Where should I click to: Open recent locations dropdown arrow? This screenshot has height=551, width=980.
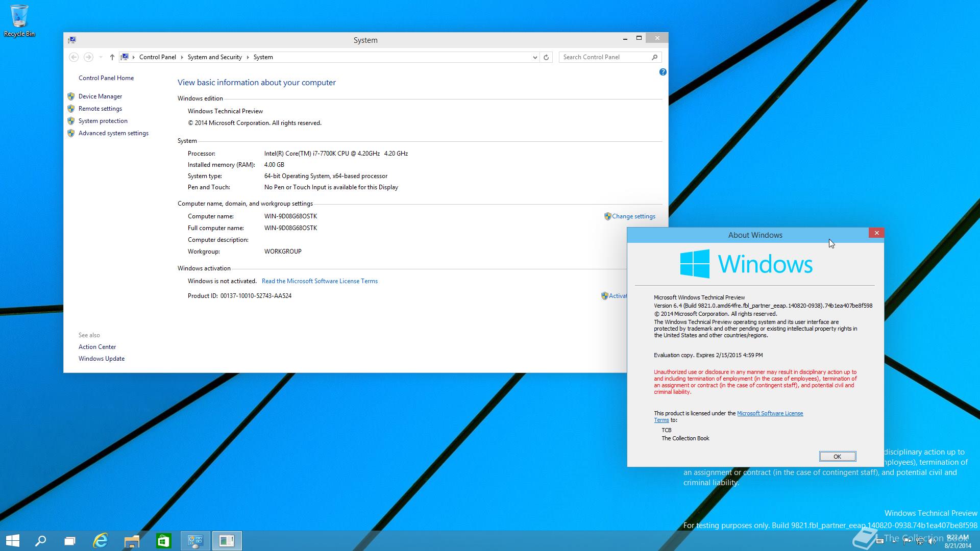click(101, 57)
